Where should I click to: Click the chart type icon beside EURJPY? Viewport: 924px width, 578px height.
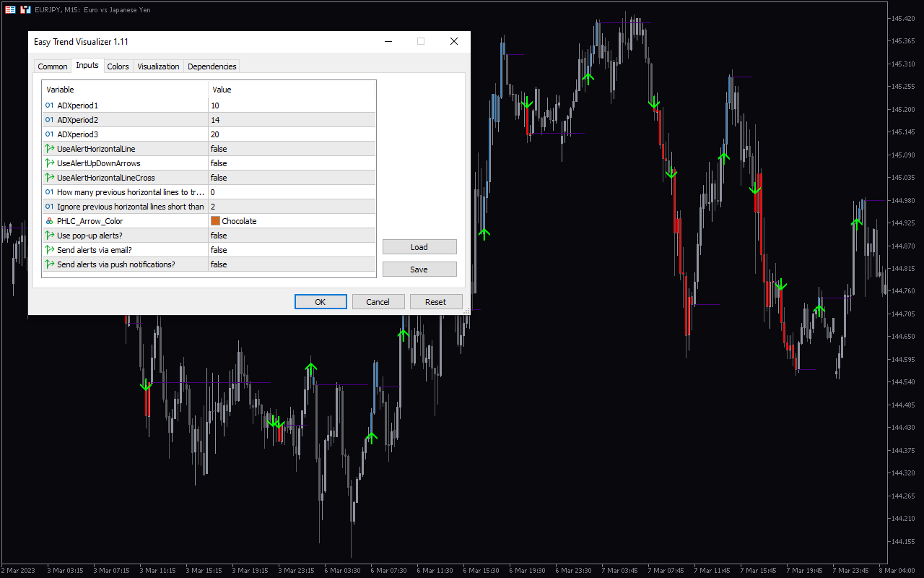tap(25, 10)
